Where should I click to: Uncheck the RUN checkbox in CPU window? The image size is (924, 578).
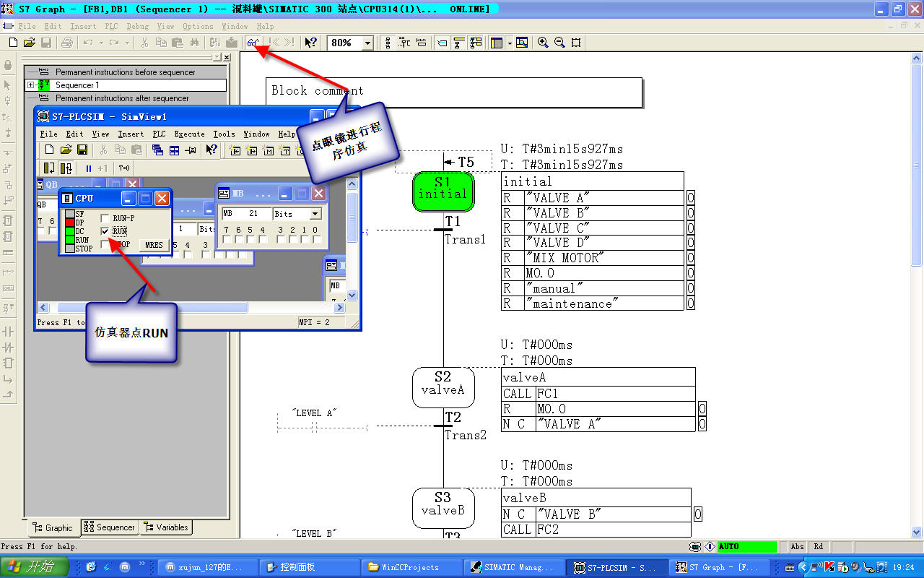(105, 231)
